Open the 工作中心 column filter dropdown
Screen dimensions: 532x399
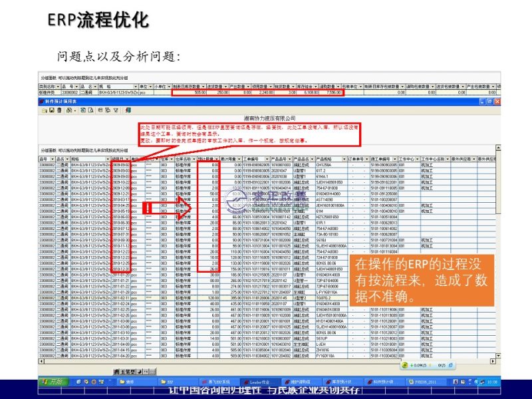pos(416,159)
